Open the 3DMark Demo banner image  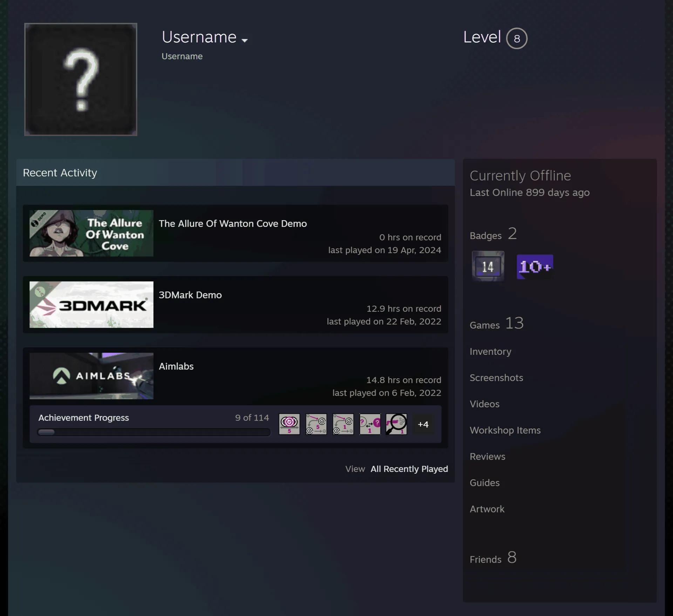(91, 305)
